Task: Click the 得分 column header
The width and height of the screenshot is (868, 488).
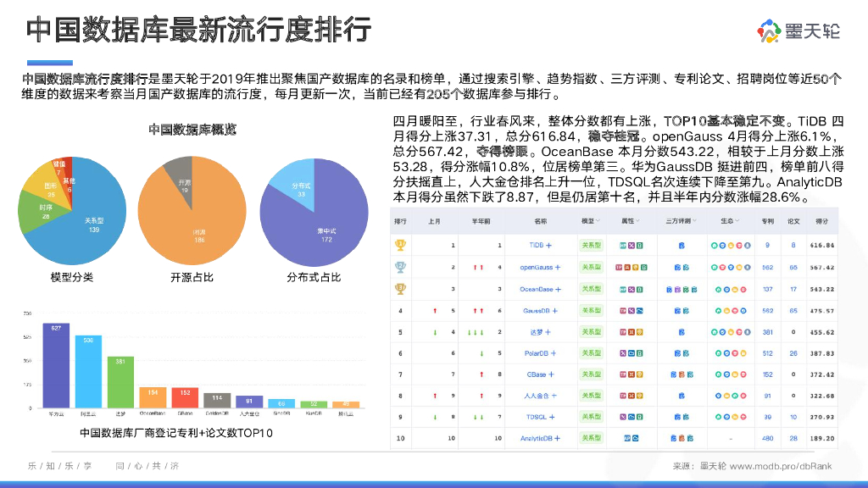Action: [x=821, y=221]
